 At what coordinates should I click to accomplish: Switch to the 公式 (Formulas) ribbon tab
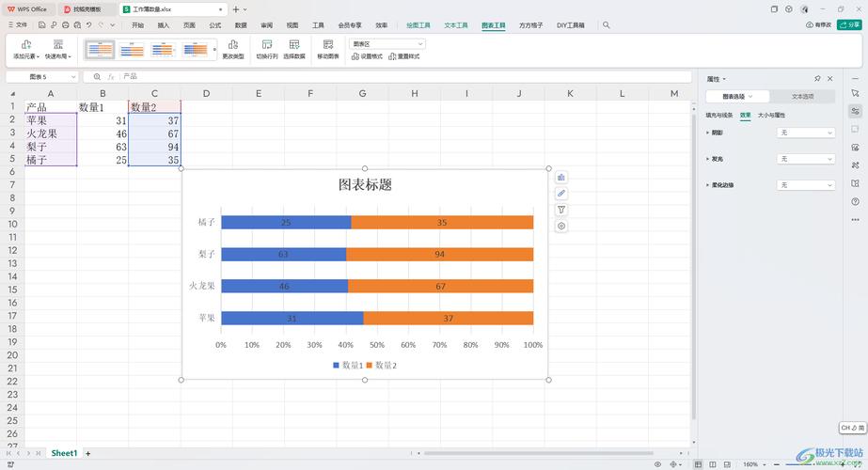(214, 25)
